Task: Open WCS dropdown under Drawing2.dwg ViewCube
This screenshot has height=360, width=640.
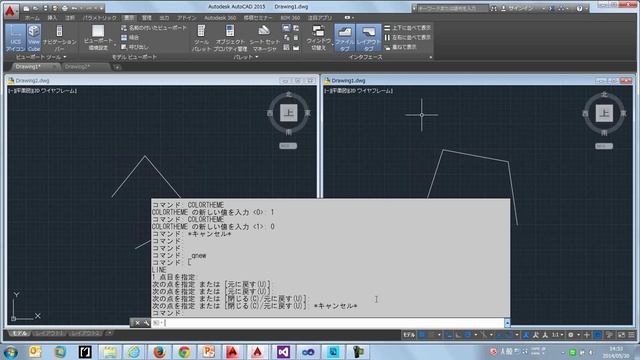Action: point(288,146)
